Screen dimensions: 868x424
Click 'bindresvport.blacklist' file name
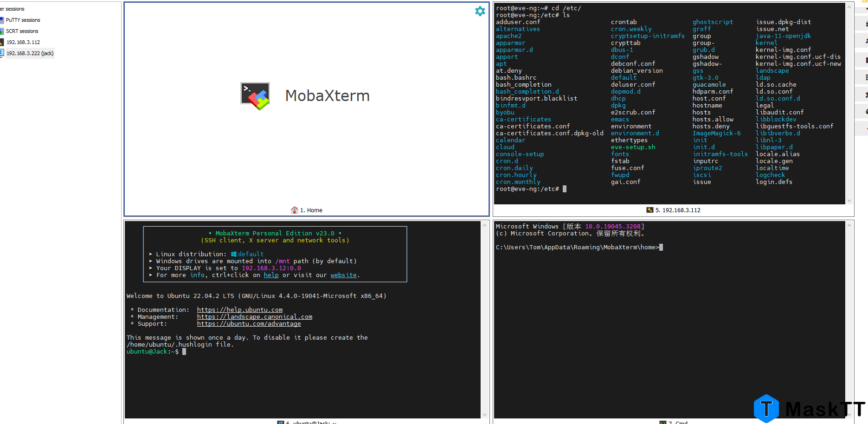pyautogui.click(x=537, y=98)
